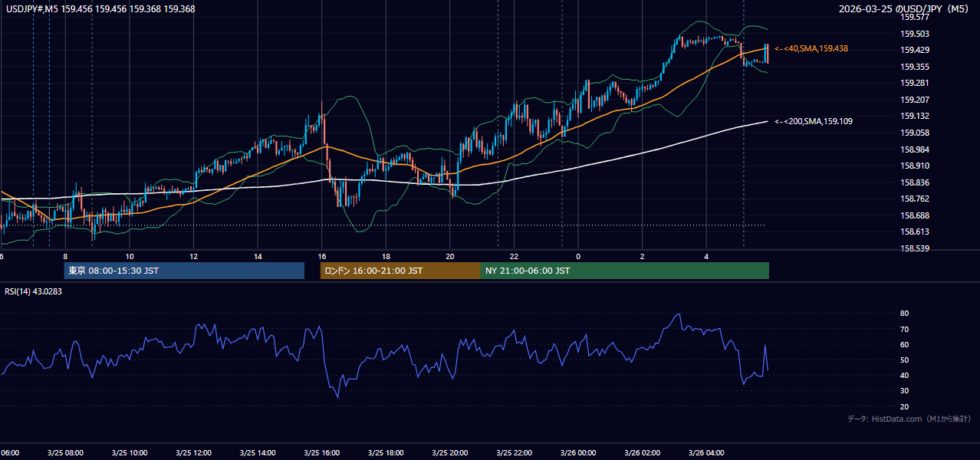Screen dimensions: 980x460
Task: Click price axis value 158.984
Action: coord(915,149)
